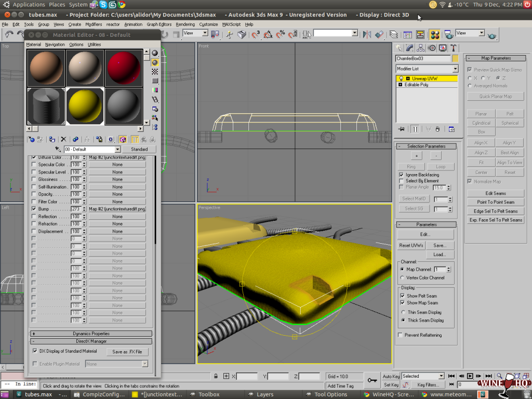The image size is (532, 399).
Task: Enable Select By Element checkbox
Action: point(402,181)
